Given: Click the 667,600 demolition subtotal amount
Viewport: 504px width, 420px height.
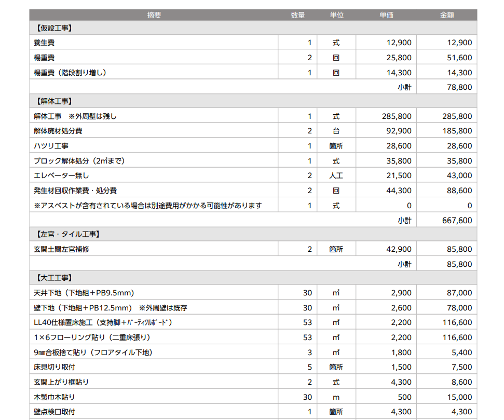Looking at the screenshot, I should tap(457, 221).
